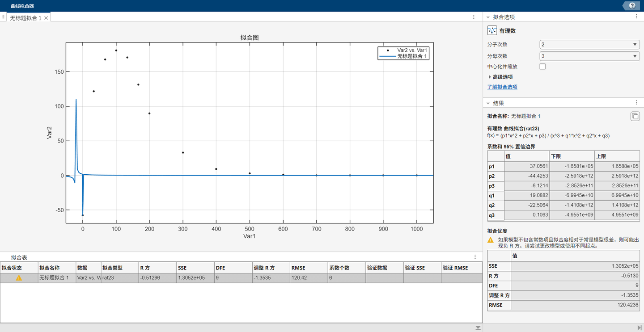Click the Var2 y-axis label

point(50,132)
